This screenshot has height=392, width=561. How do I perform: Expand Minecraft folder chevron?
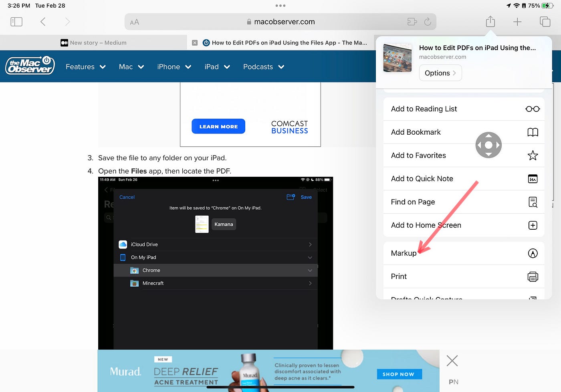tap(310, 283)
